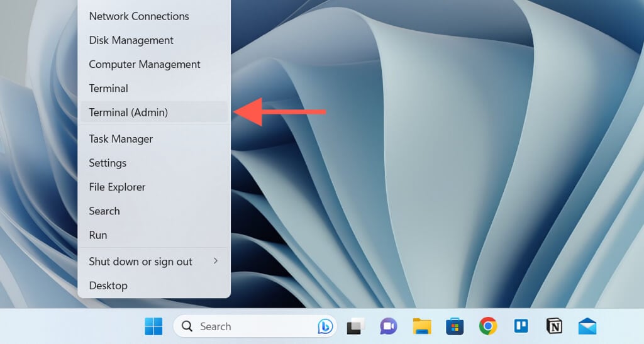The image size is (644, 344).
Task: Expand the Shut down or sign out submenu
Action: [x=154, y=262]
